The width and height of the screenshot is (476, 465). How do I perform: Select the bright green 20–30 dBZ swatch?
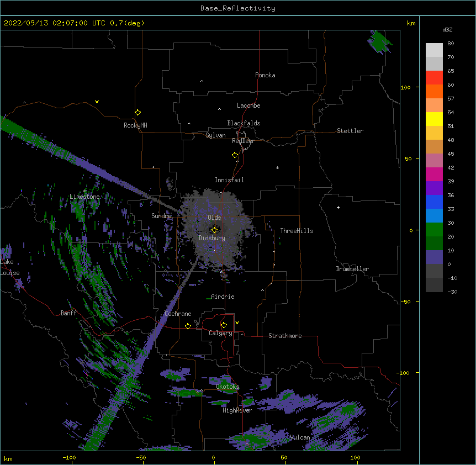(x=434, y=230)
